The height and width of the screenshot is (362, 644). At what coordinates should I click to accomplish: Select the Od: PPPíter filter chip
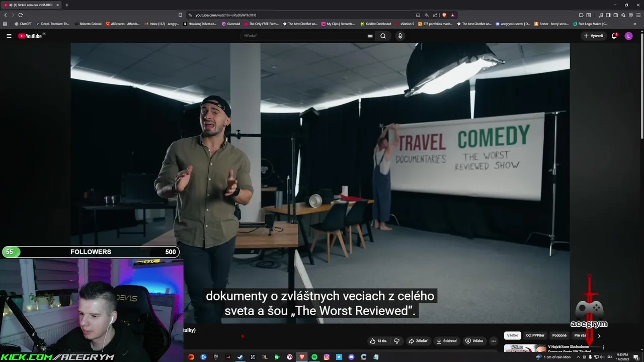[x=535, y=335]
